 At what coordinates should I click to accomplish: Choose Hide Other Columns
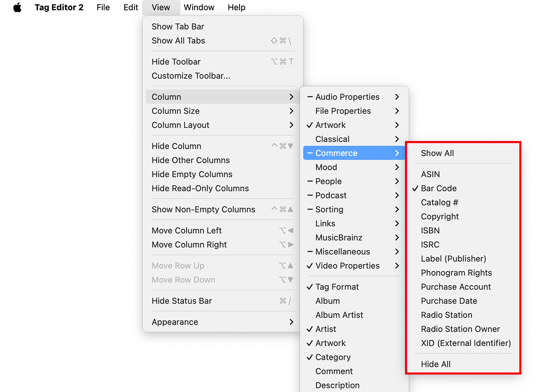click(x=223, y=160)
